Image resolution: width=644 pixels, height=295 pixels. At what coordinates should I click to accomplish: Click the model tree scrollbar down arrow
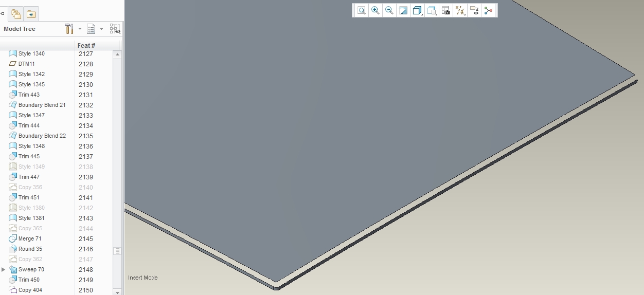click(117, 292)
